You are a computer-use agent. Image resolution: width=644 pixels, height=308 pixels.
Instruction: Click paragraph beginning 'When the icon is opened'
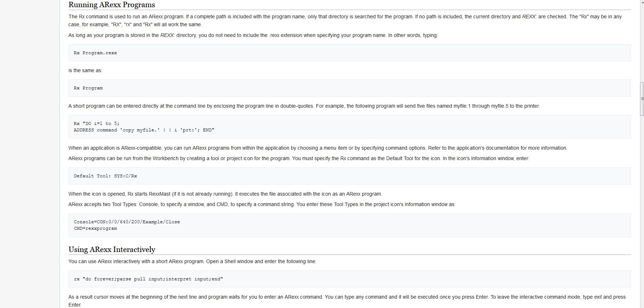225,194
